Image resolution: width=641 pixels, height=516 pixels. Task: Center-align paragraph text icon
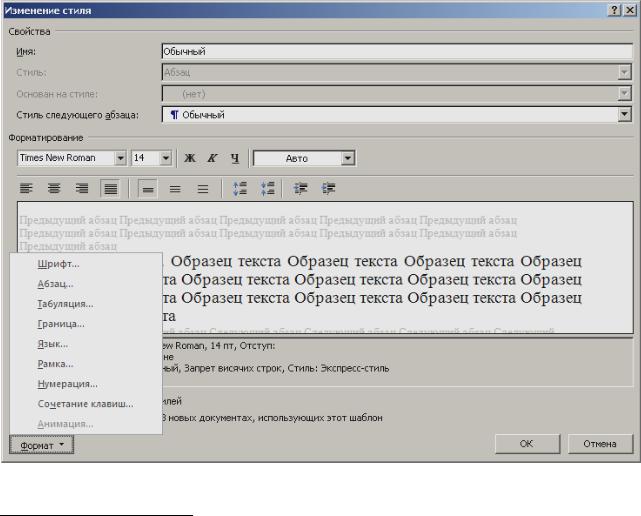[54, 189]
